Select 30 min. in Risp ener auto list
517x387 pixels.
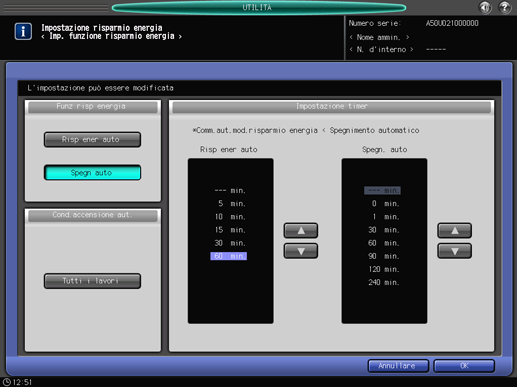pos(229,243)
